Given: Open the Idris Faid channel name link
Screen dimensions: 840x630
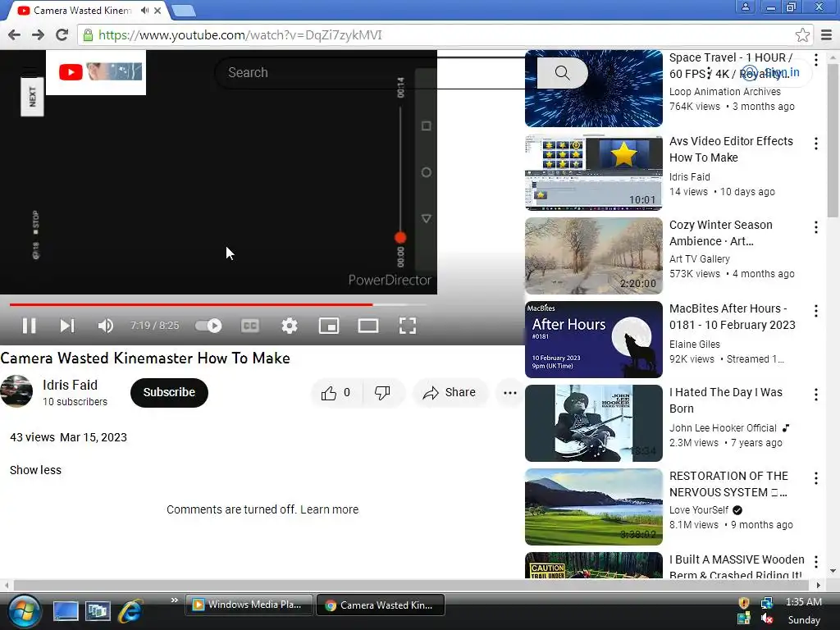Looking at the screenshot, I should 71,386.
